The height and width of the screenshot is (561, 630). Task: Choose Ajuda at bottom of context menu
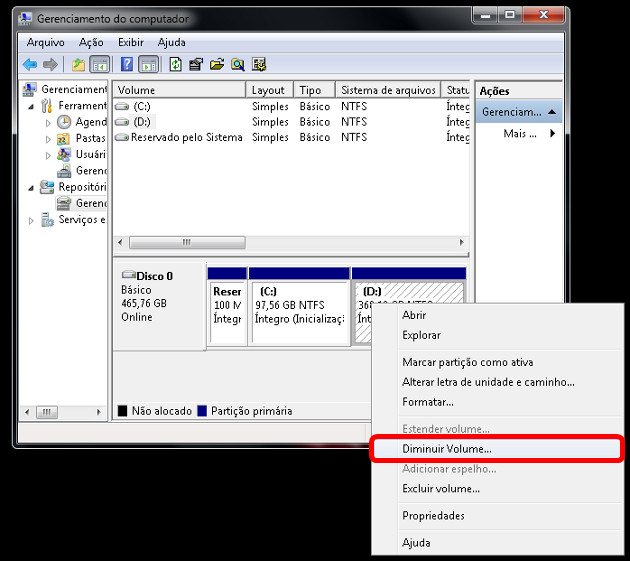[497, 543]
